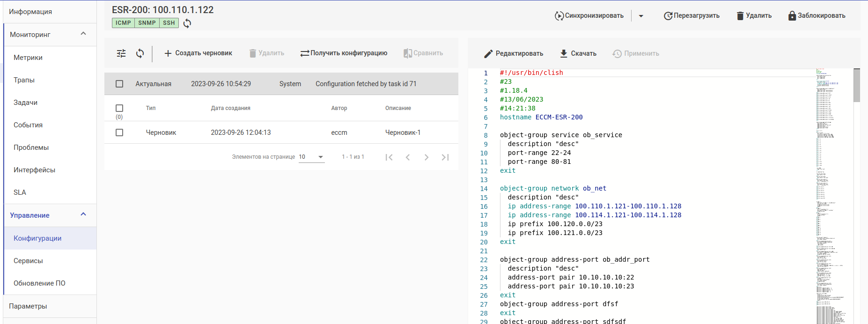Click Создать черновик button
This screenshot has height=324, width=868.
point(198,53)
